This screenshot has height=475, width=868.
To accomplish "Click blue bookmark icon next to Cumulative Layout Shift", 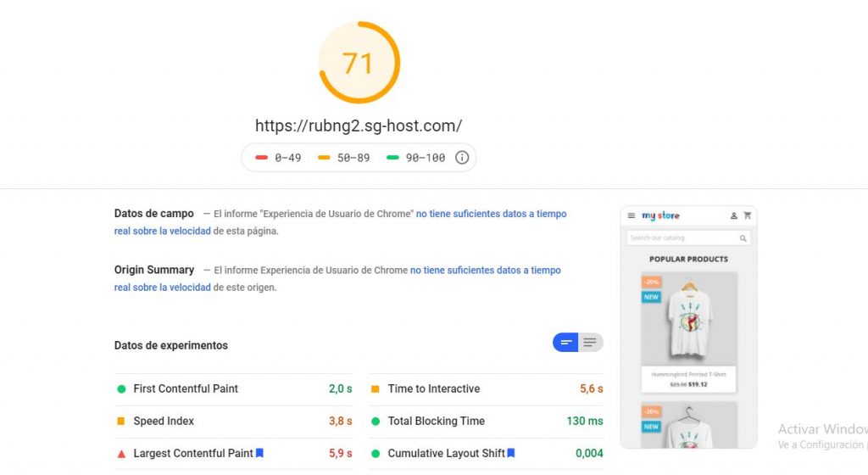I will (511, 453).
